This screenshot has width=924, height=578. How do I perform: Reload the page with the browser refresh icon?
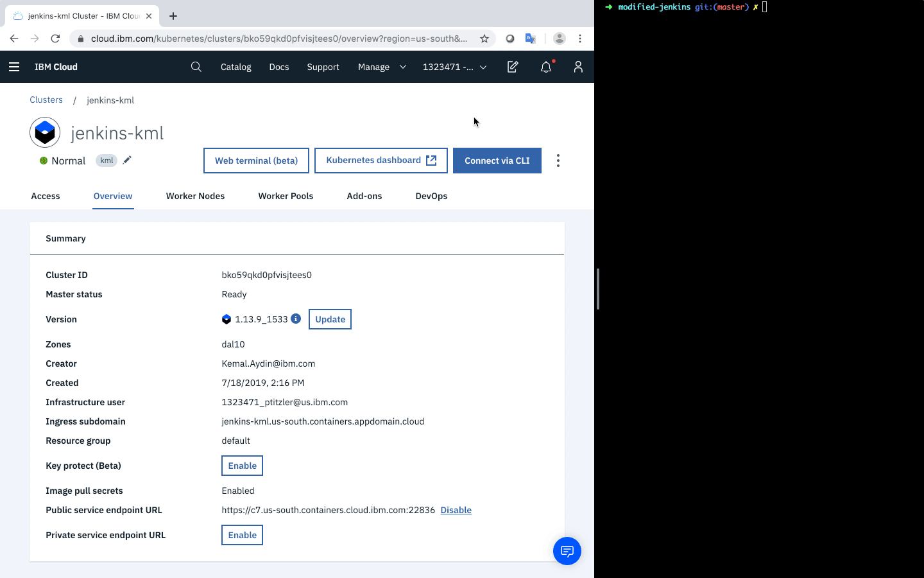tap(55, 39)
